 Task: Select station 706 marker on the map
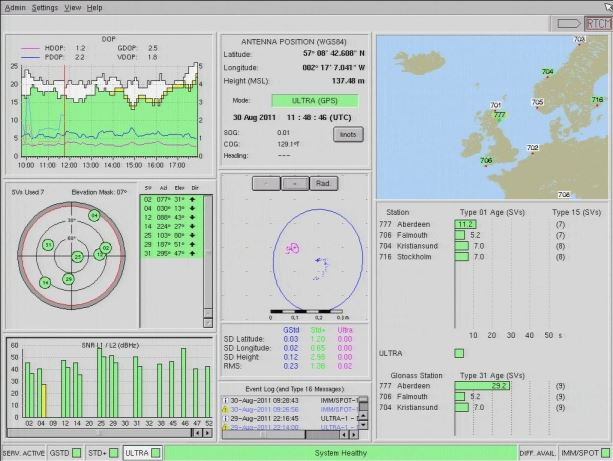487,160
